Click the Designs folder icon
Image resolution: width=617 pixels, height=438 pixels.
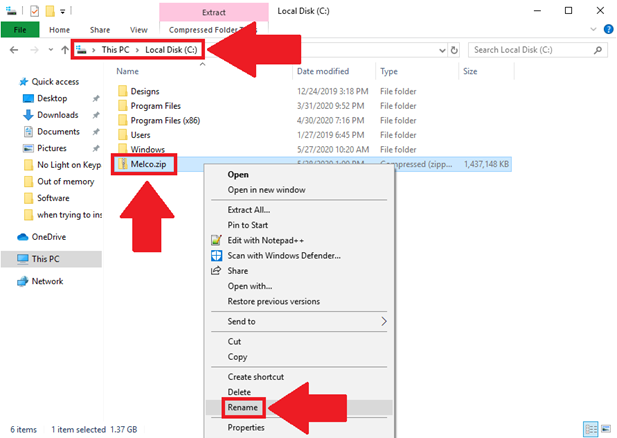(123, 90)
